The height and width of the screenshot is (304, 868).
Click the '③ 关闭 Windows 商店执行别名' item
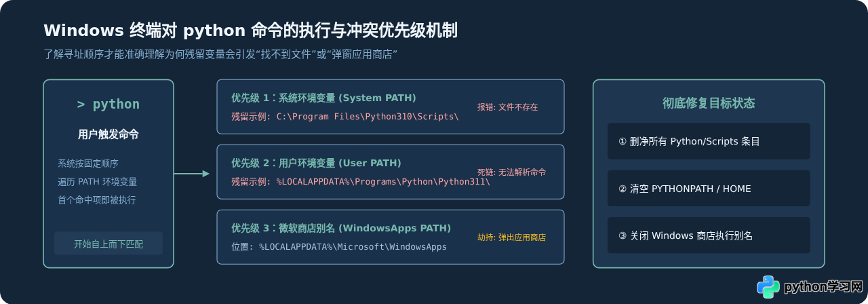[x=709, y=235]
